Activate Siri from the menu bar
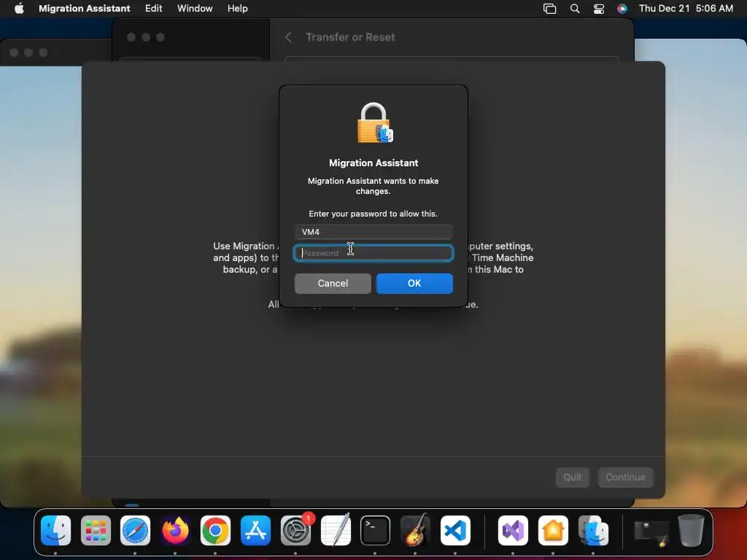Image resolution: width=747 pixels, height=560 pixels. coord(622,9)
